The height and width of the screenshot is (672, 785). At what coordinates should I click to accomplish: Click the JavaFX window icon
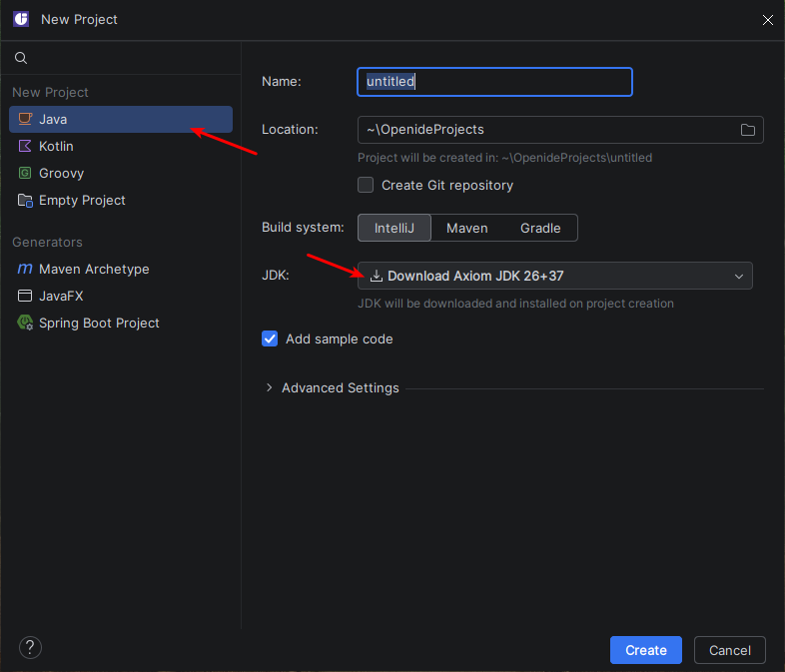(25, 297)
